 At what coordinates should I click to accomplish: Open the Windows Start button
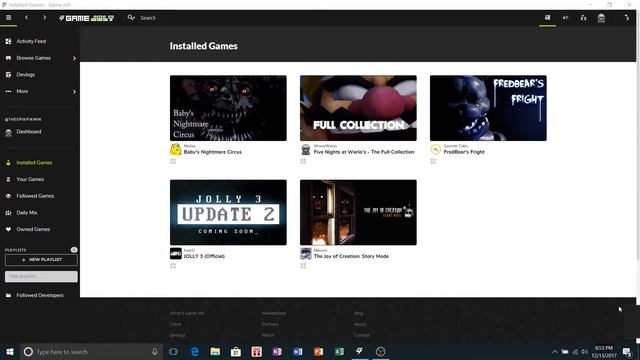[x=10, y=351]
